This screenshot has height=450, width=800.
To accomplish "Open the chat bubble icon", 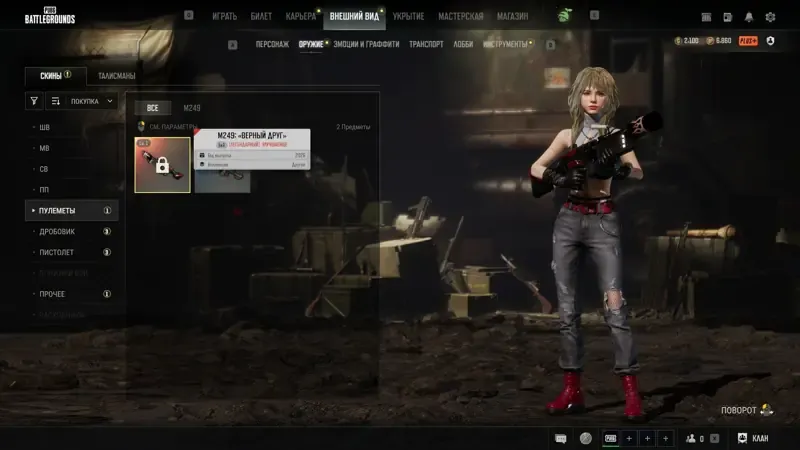I will tap(560, 438).
